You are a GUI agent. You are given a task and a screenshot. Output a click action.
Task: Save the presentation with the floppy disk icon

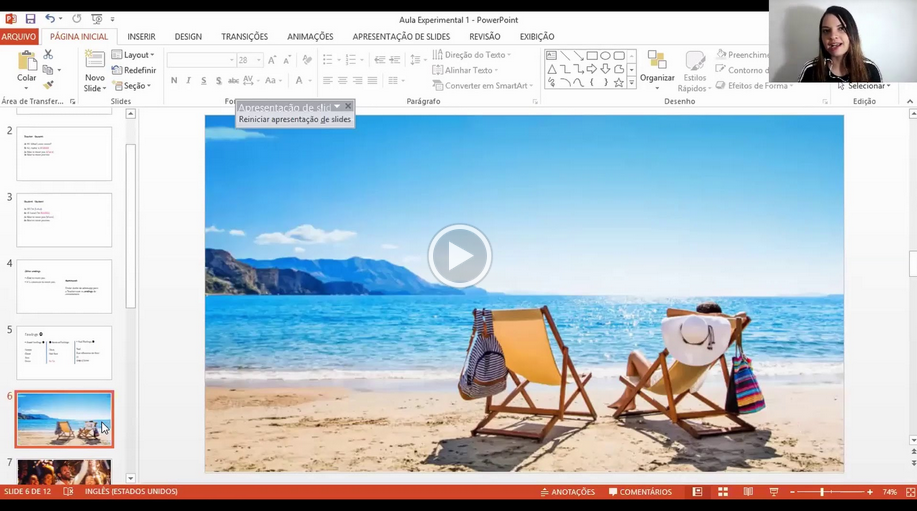coord(30,19)
